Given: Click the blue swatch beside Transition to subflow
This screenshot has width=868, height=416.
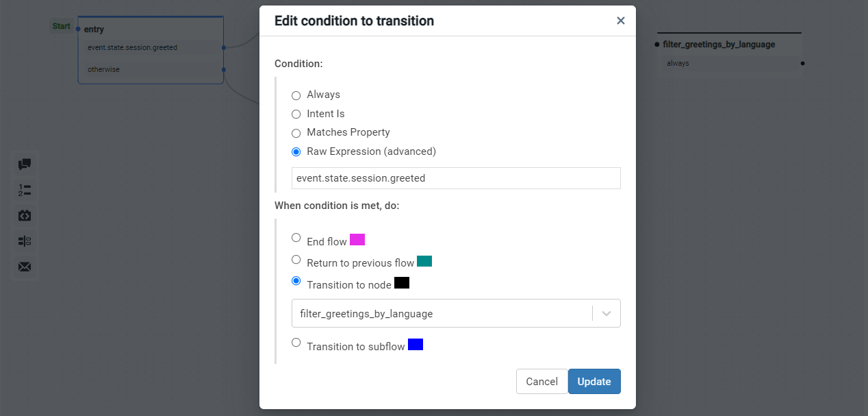Looking at the screenshot, I should tap(416, 344).
